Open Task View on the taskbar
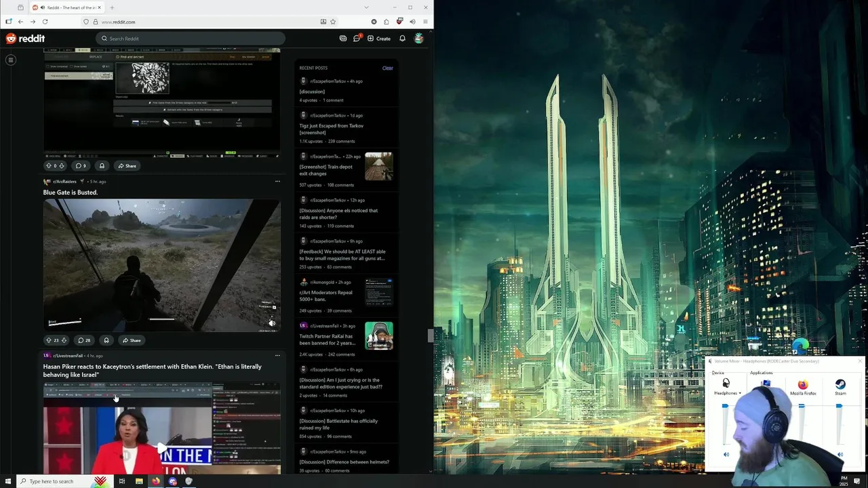The height and width of the screenshot is (488, 868). pos(122,481)
